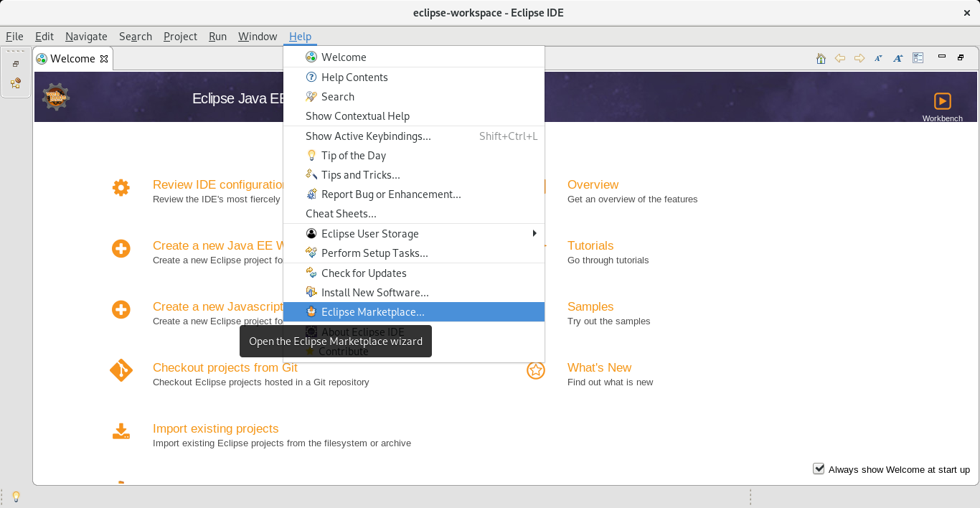Click Import existing projects link
980x508 pixels.
[215, 428]
